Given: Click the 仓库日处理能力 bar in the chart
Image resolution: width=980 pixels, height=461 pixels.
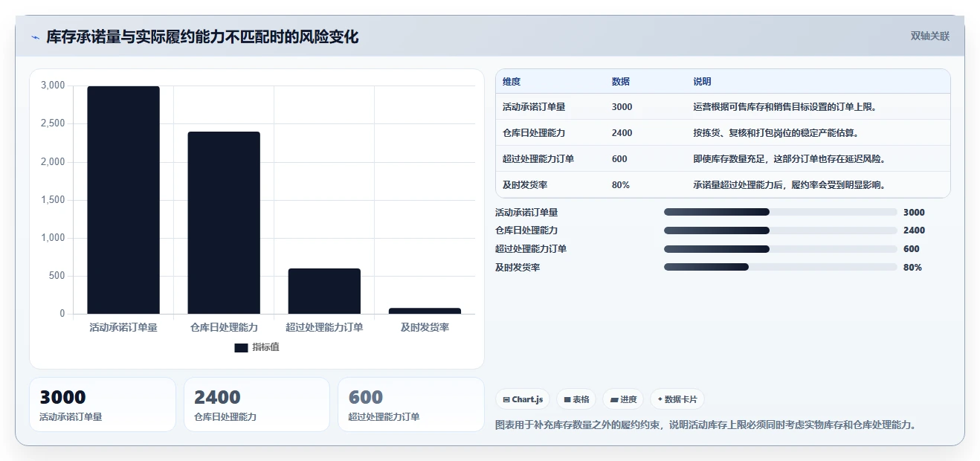Looking at the screenshot, I should (x=224, y=223).
